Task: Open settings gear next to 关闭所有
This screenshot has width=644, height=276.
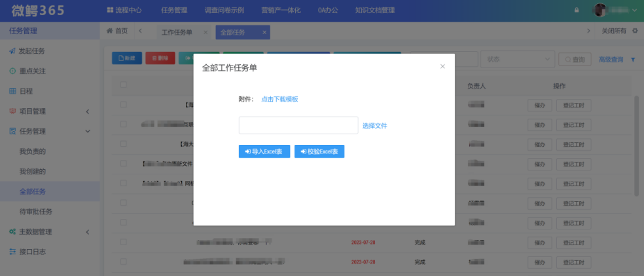Action: 635,31
